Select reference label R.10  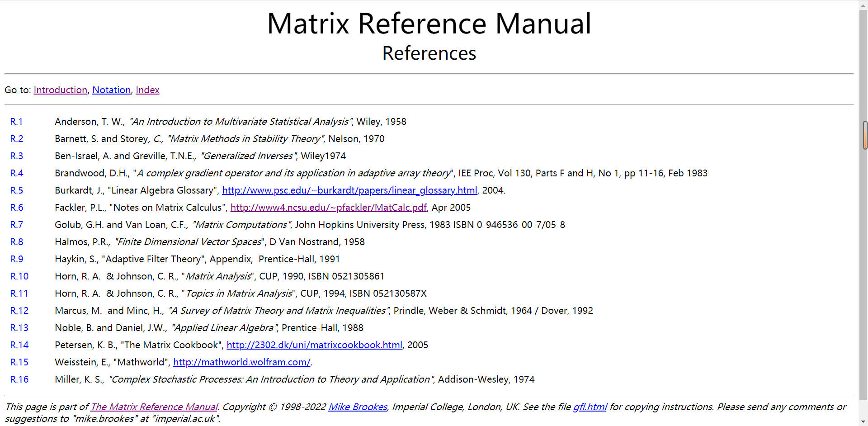19,276
